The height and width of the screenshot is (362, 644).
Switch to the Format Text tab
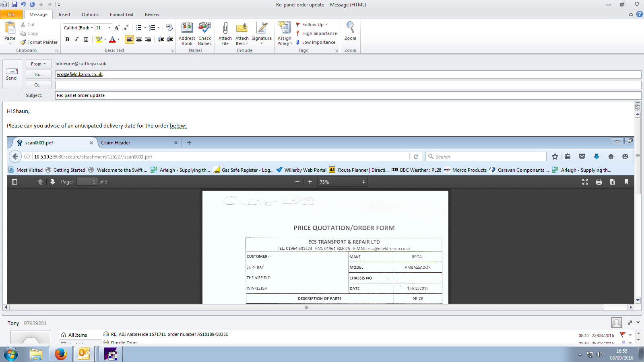tap(122, 14)
